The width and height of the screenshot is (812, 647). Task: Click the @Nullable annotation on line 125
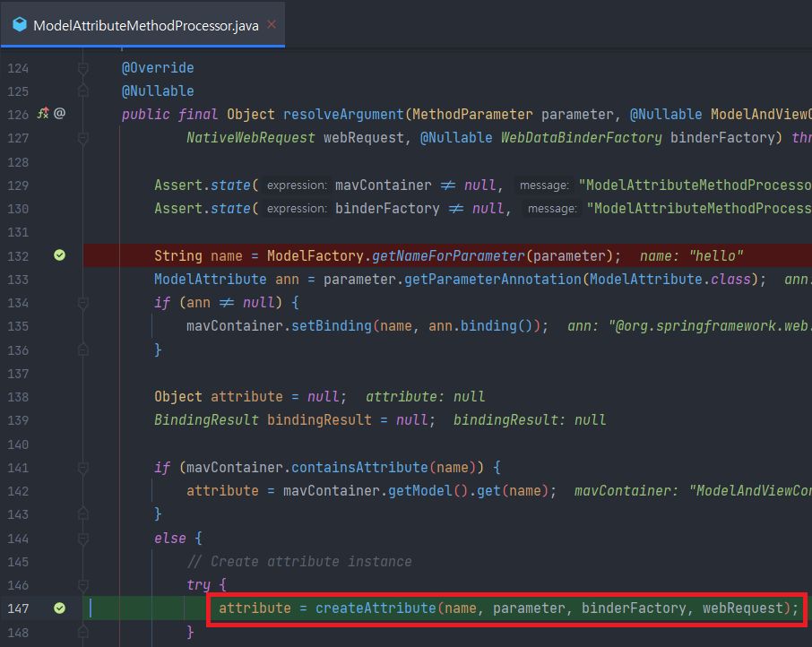(158, 91)
